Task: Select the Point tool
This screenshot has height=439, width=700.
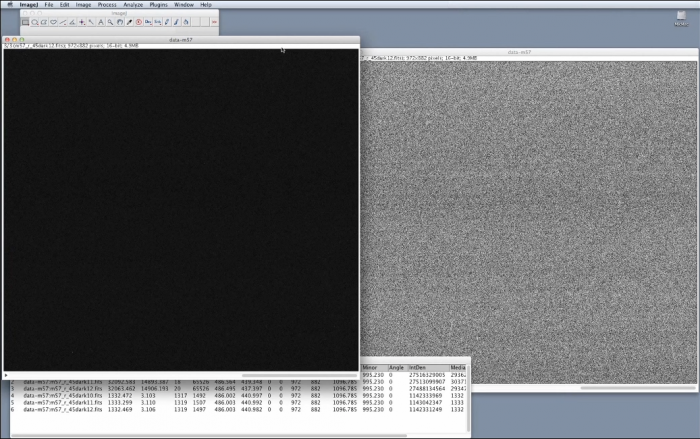Action: pos(82,22)
